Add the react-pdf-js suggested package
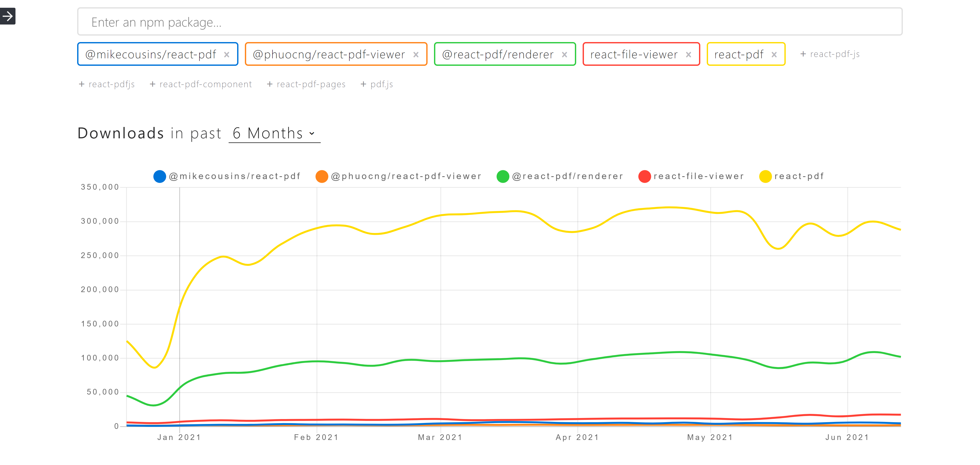The height and width of the screenshot is (465, 980). coord(830,54)
